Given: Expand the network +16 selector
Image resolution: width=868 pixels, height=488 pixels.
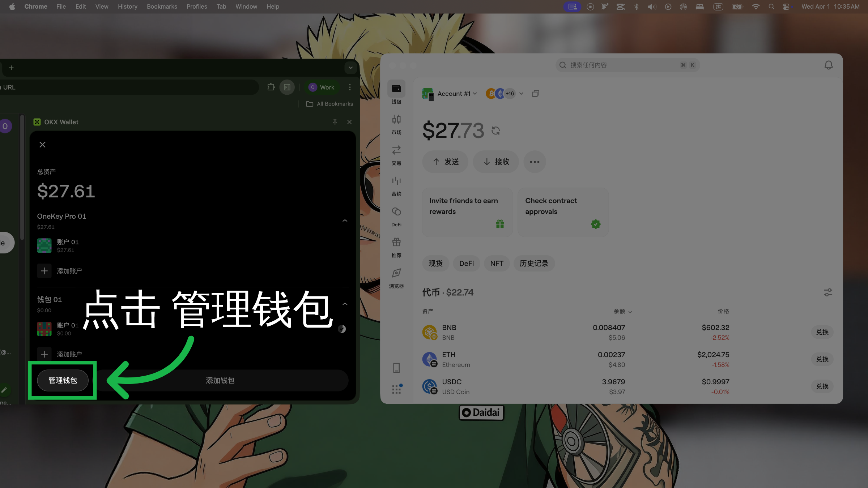Looking at the screenshot, I should pos(505,94).
